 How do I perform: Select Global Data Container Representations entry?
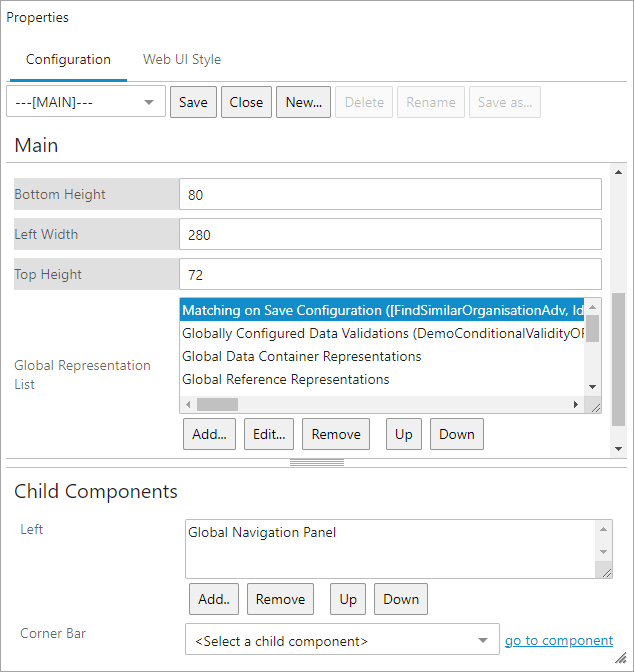tap(302, 356)
